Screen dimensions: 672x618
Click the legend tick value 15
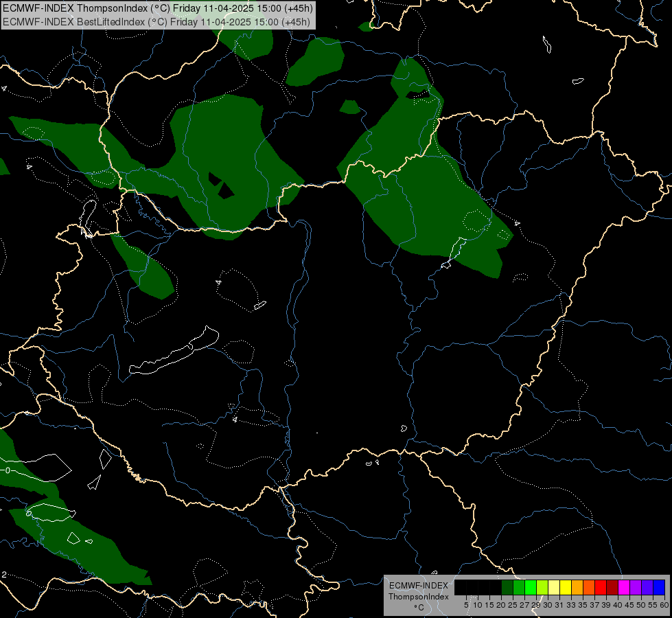489,605
